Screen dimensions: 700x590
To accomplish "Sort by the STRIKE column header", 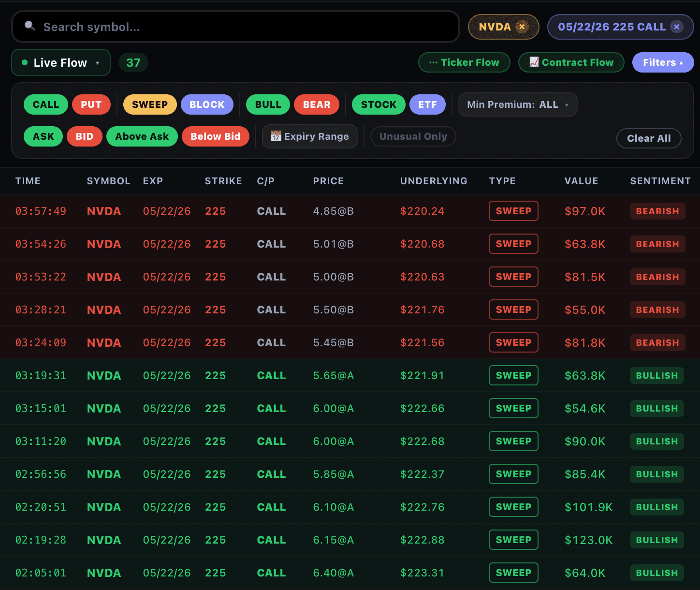I will click(x=223, y=181).
